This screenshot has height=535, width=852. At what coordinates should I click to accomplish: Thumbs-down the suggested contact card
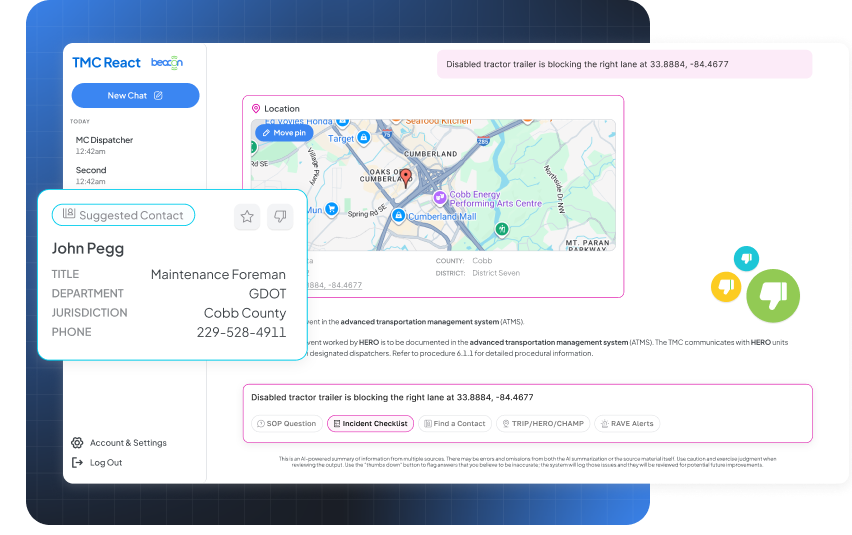pyautogui.click(x=280, y=217)
